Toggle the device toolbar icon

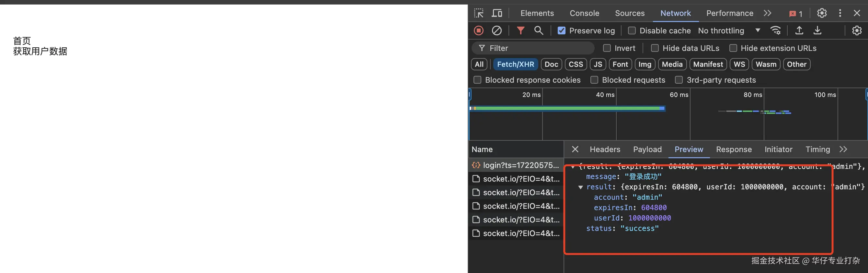click(x=497, y=13)
